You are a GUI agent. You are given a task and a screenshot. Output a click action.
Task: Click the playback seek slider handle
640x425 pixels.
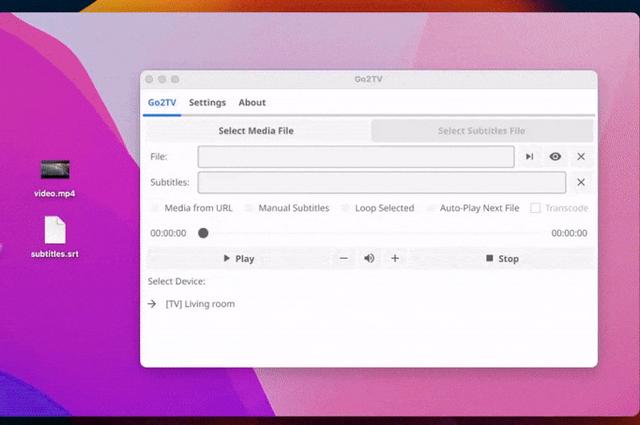(203, 233)
